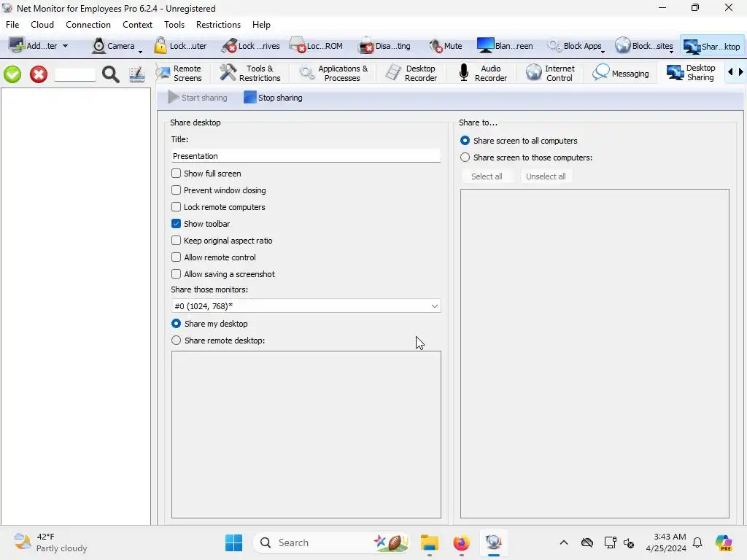
Task: Expand the Add computer dropdown arrow
Action: click(x=65, y=46)
